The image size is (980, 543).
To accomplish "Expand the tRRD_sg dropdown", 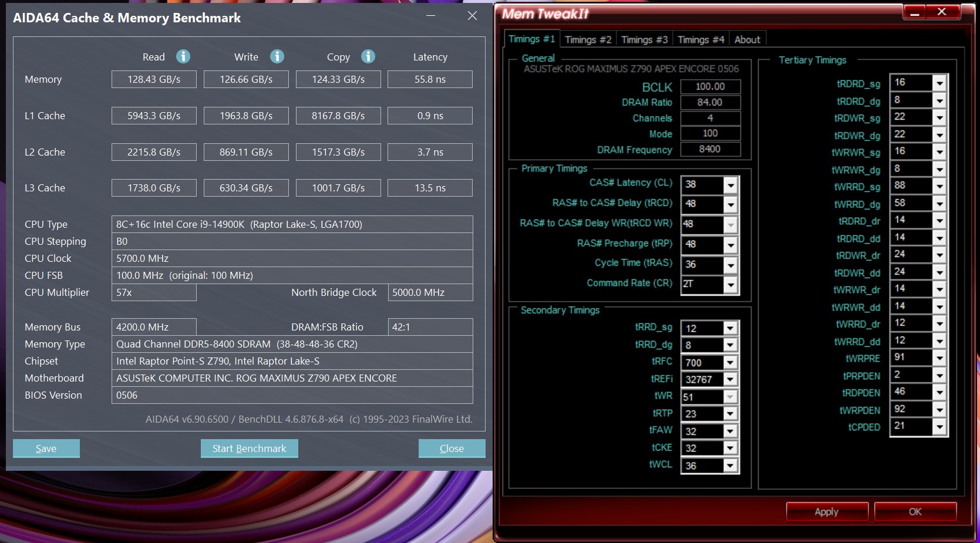I will (730, 328).
